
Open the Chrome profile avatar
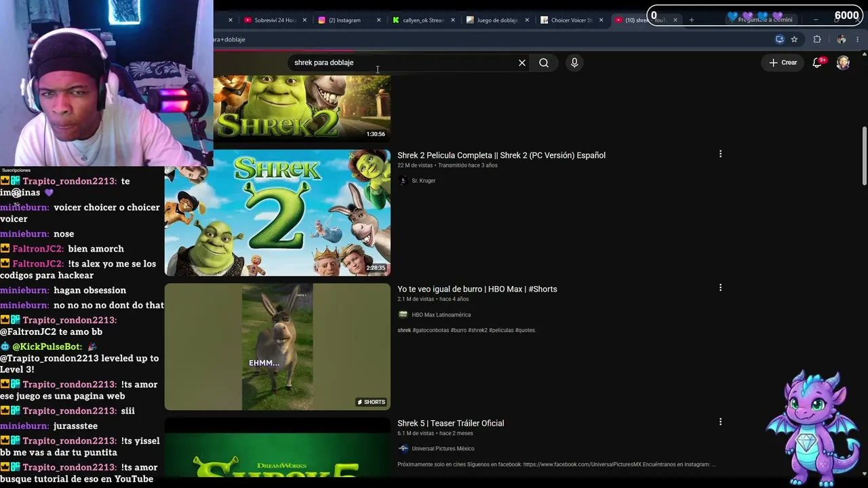point(841,39)
